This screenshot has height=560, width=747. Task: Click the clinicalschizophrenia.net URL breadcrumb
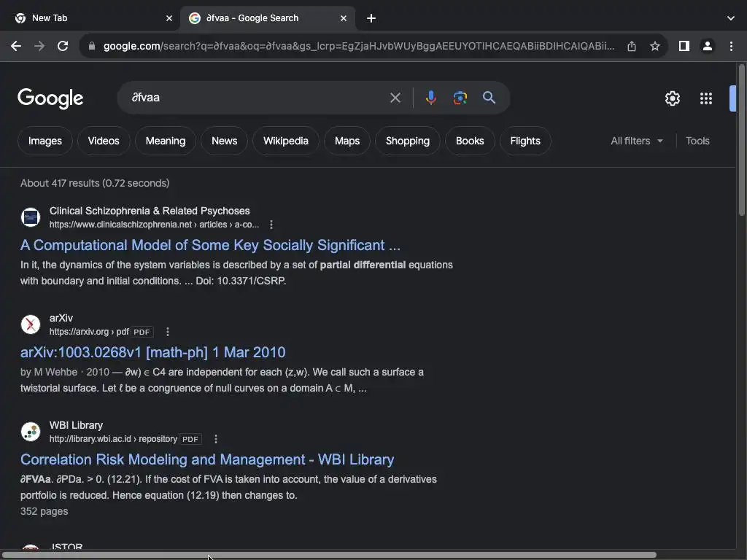tap(155, 225)
